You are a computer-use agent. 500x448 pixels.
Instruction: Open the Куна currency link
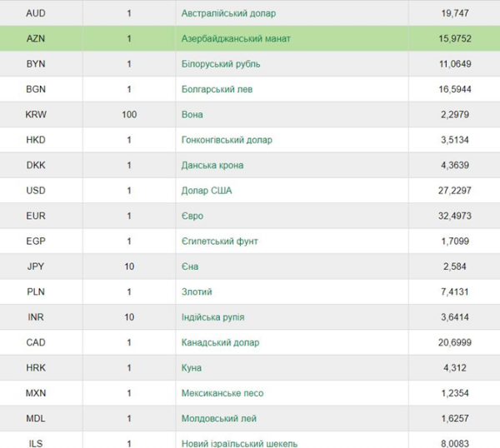coord(192,368)
